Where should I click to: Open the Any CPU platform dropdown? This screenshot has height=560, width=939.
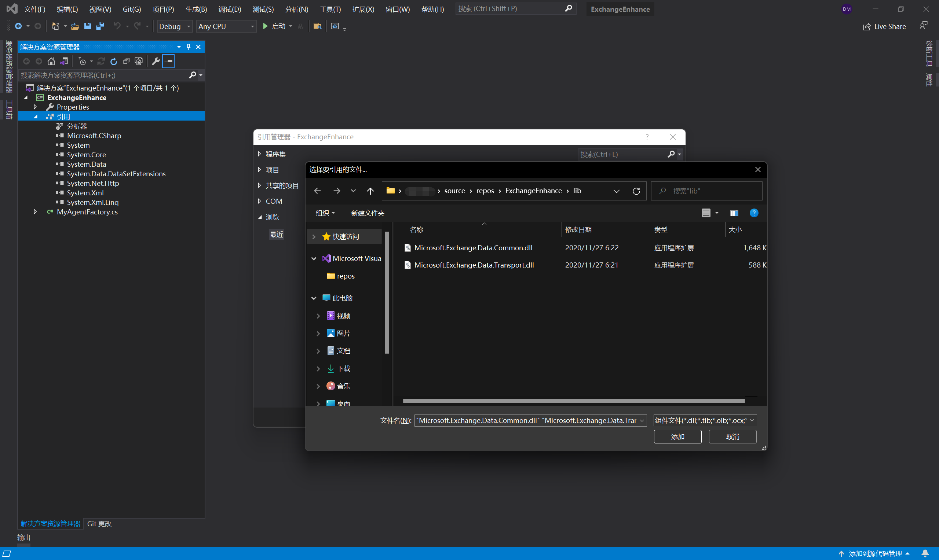point(226,26)
